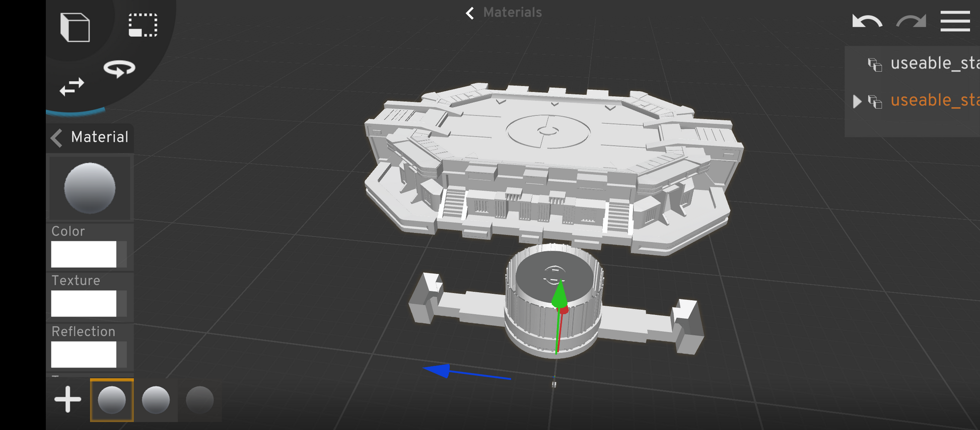Select the move arrows tool icon
The height and width of the screenshot is (430, 980).
(x=72, y=87)
